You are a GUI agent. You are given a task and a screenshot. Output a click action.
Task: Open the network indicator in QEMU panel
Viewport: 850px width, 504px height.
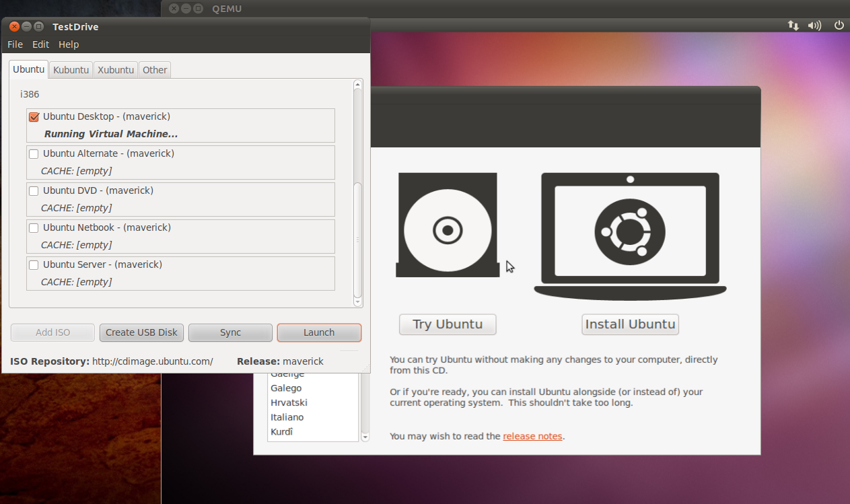point(793,26)
